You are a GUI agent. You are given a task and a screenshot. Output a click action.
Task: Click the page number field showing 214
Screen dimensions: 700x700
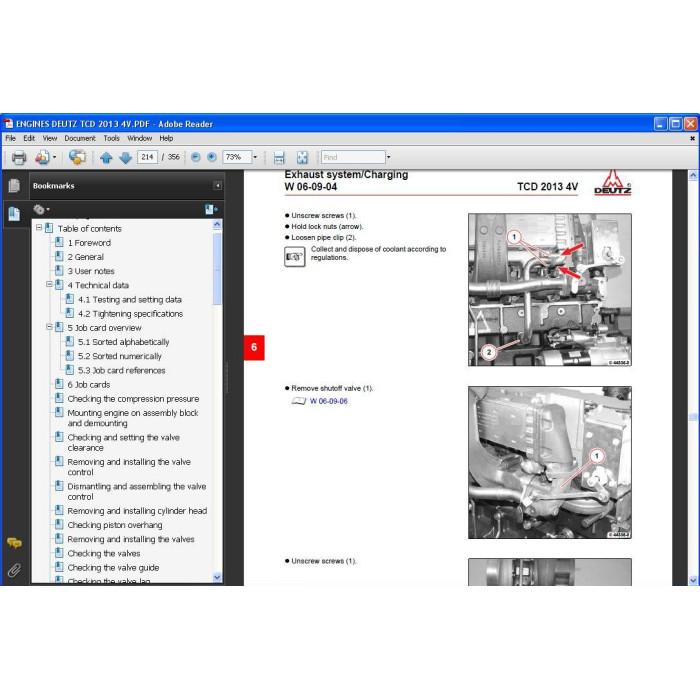(x=147, y=157)
